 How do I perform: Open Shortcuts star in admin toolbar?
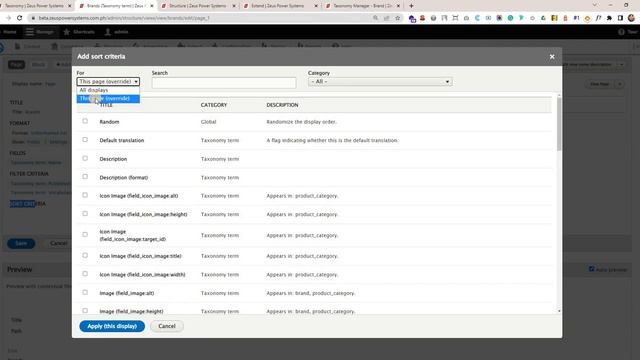click(x=79, y=32)
